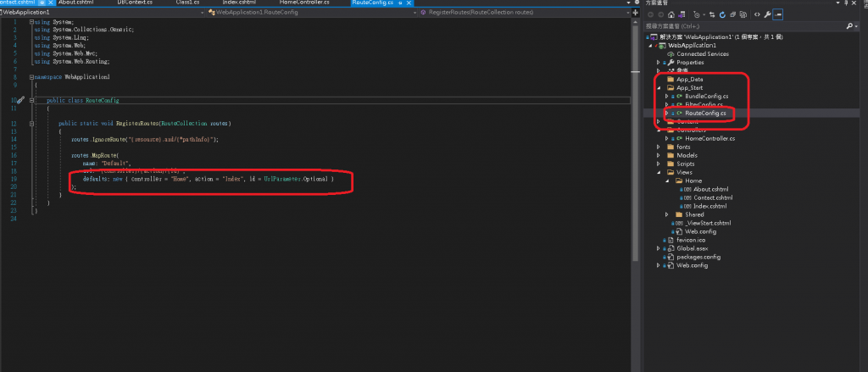
Task: Click the pending changes filter icon
Action: [697, 14]
